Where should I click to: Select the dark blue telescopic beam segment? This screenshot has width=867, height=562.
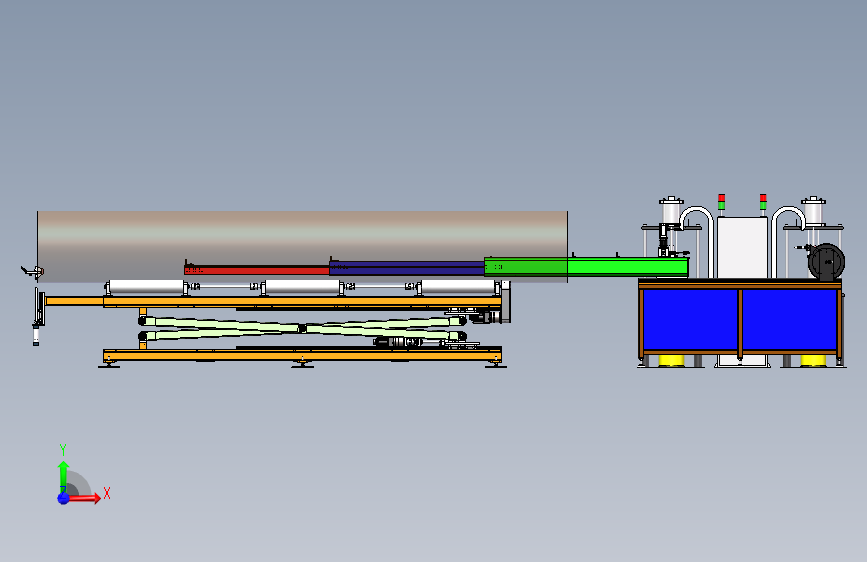pyautogui.click(x=407, y=268)
